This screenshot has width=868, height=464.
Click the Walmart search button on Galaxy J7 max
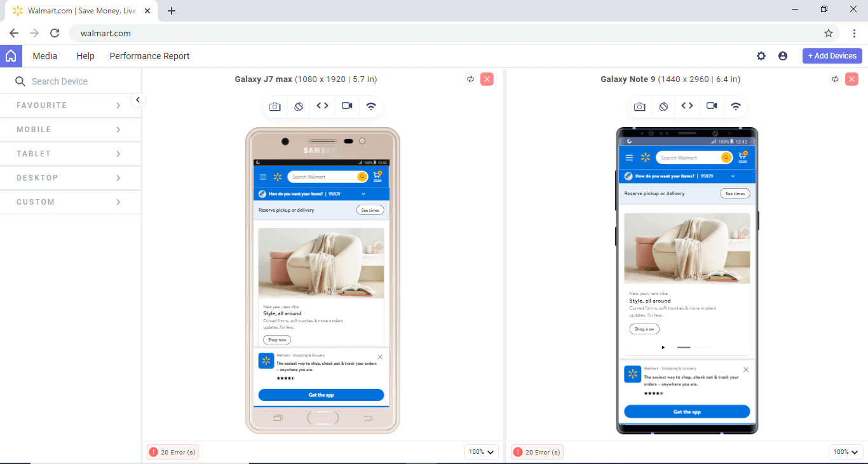pyautogui.click(x=362, y=177)
